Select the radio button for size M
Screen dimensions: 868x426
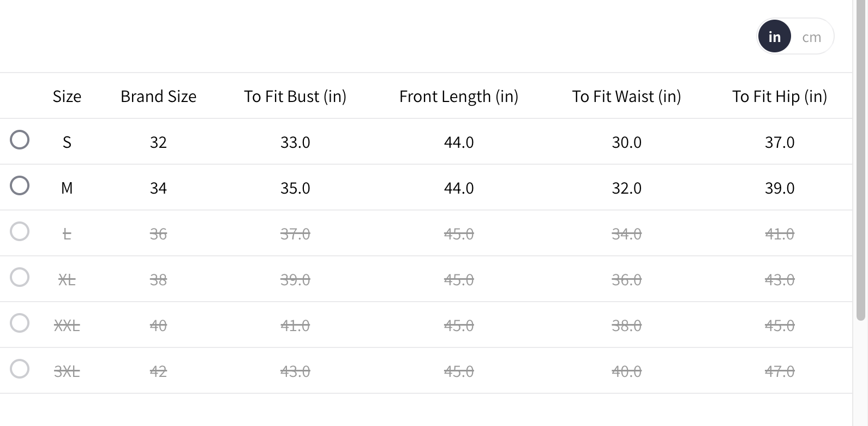tap(20, 185)
